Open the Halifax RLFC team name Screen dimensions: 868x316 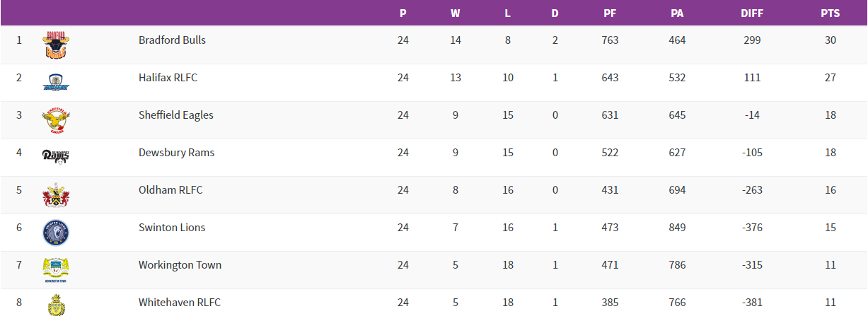coord(168,78)
